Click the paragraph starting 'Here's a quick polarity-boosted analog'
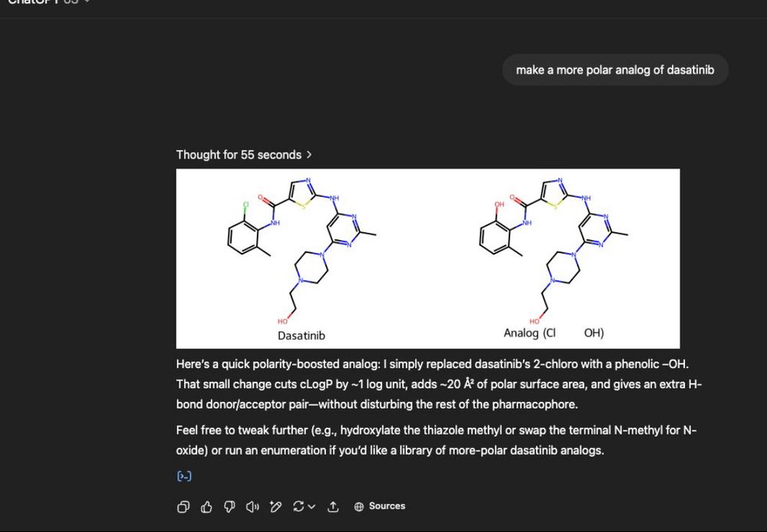Screen dimensions: 767x532 [439, 384]
